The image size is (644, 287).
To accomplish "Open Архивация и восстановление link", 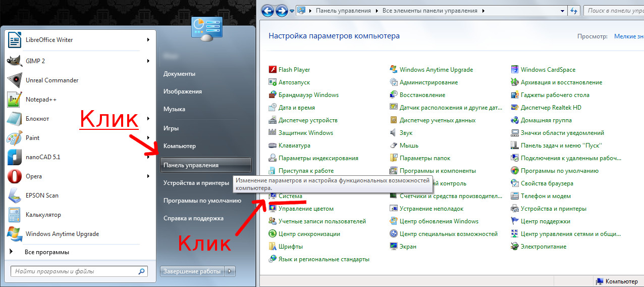I will [562, 82].
